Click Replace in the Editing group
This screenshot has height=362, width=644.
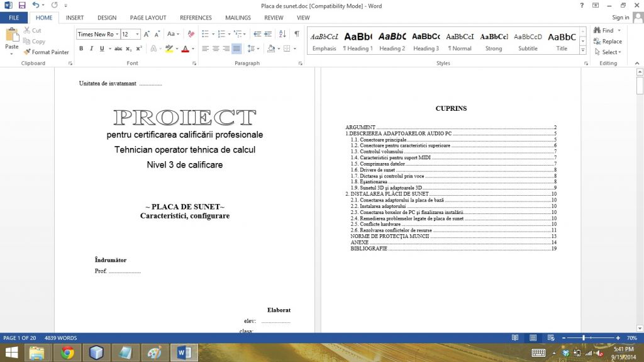(607, 42)
